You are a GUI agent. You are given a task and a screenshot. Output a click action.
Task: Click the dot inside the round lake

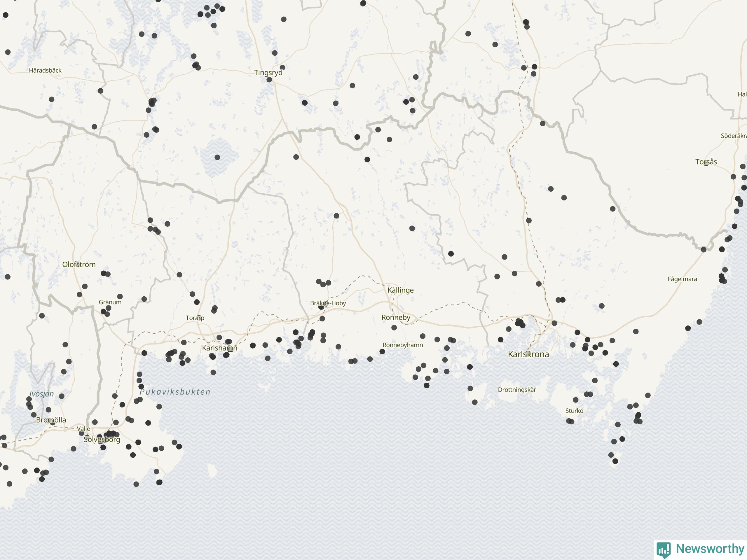217,157
